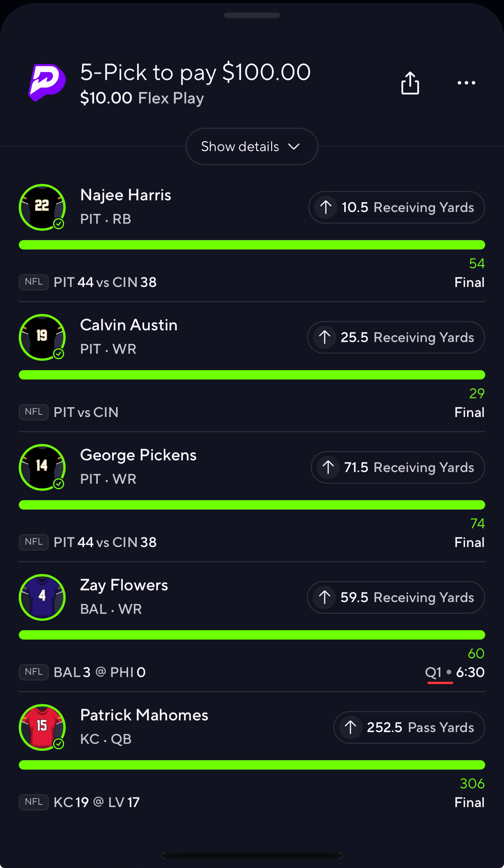Screen dimensions: 504x868
Task: Tap the share icon
Action: 410,83
